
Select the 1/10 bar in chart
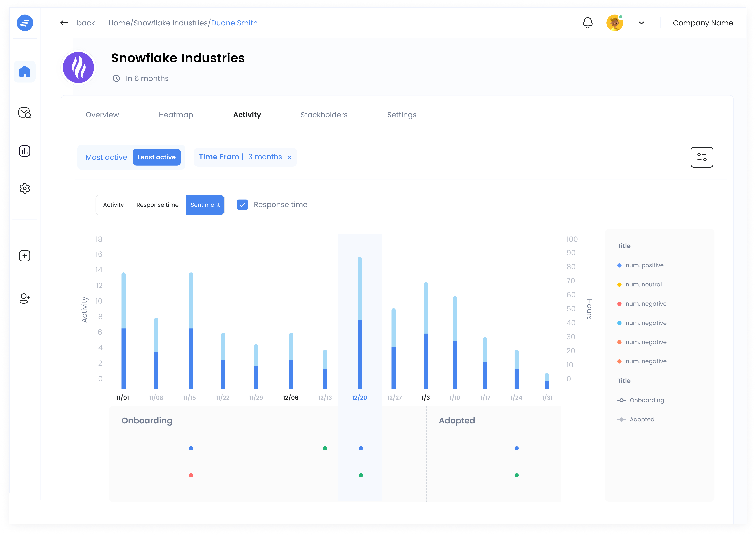pyautogui.click(x=455, y=343)
